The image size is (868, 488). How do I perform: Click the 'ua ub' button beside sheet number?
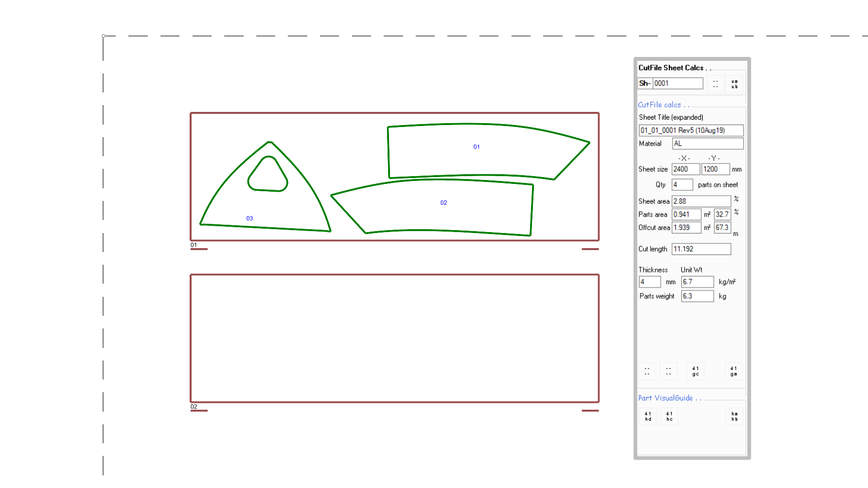[x=734, y=84]
